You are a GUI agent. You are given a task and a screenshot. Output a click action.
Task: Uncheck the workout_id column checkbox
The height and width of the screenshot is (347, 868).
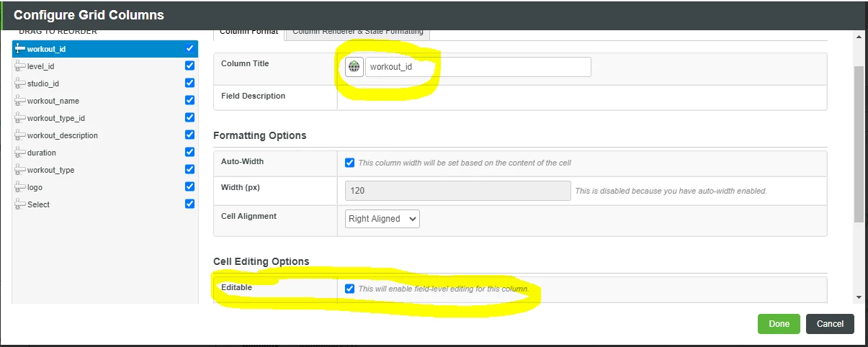click(x=189, y=48)
